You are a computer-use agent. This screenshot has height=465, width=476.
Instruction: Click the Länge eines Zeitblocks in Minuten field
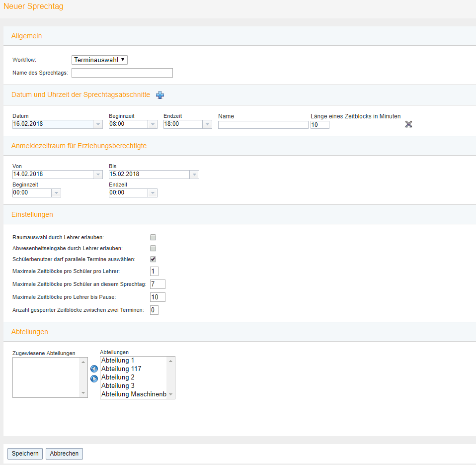tap(320, 125)
